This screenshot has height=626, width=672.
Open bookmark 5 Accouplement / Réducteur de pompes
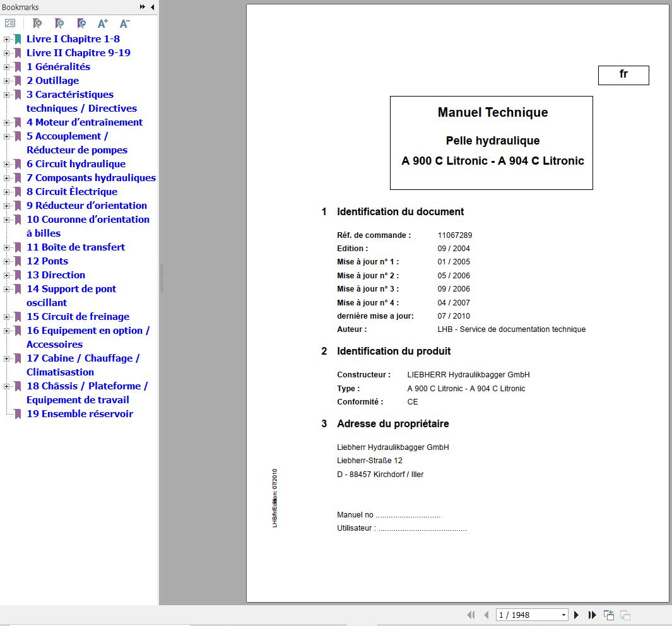click(77, 143)
